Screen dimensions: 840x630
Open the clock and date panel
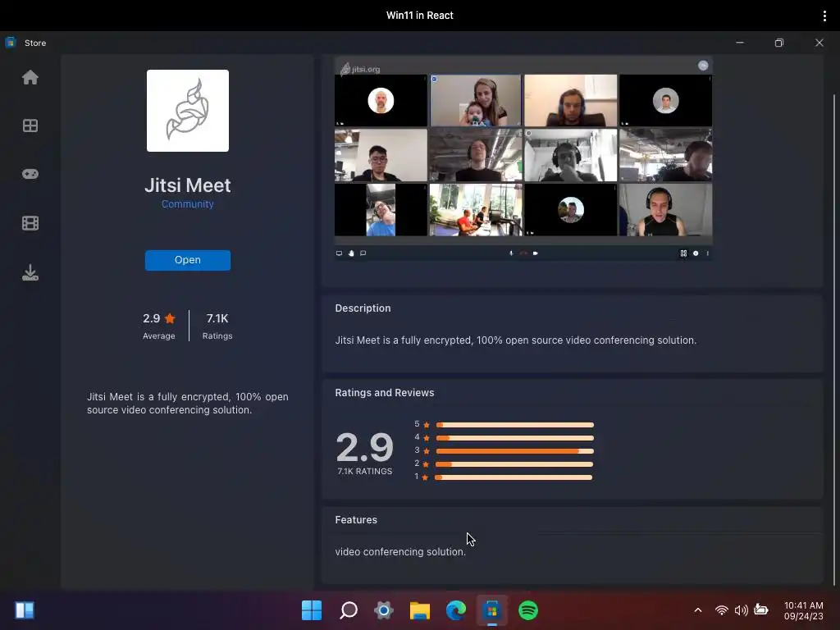point(804,610)
